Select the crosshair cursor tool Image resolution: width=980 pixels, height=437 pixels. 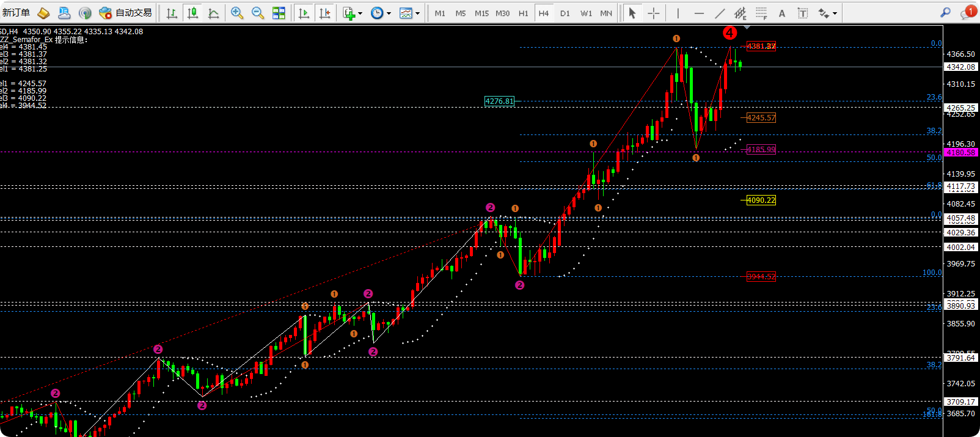click(653, 13)
